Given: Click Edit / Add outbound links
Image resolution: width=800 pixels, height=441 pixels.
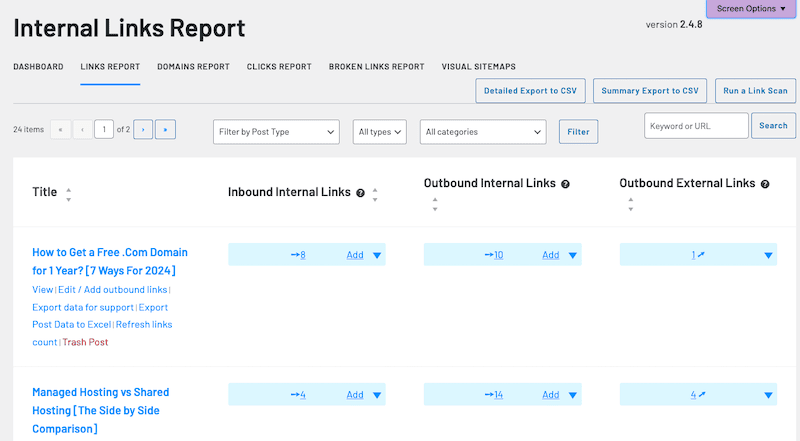Looking at the screenshot, I should [x=113, y=289].
